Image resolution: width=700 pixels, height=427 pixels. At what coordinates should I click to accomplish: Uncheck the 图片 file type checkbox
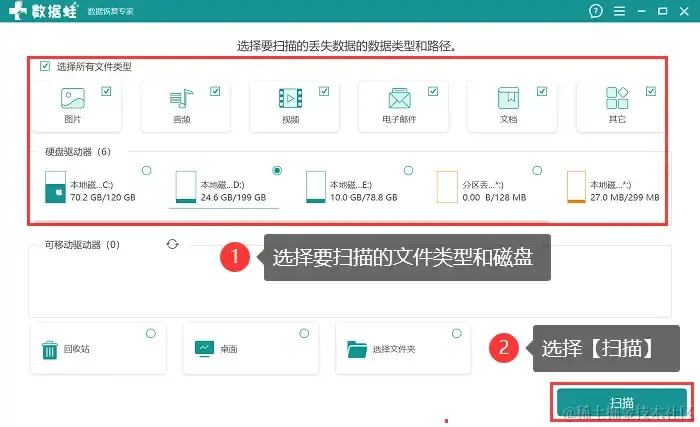tap(106, 91)
